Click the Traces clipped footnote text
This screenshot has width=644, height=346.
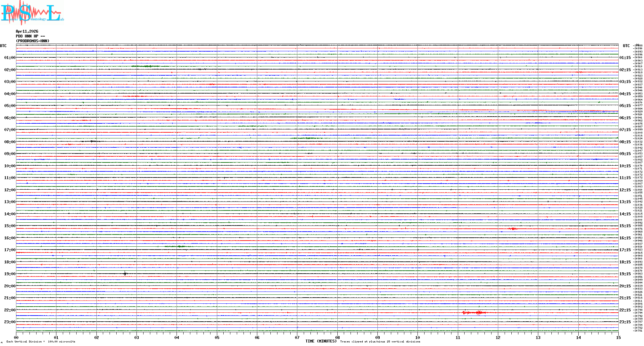point(380,342)
